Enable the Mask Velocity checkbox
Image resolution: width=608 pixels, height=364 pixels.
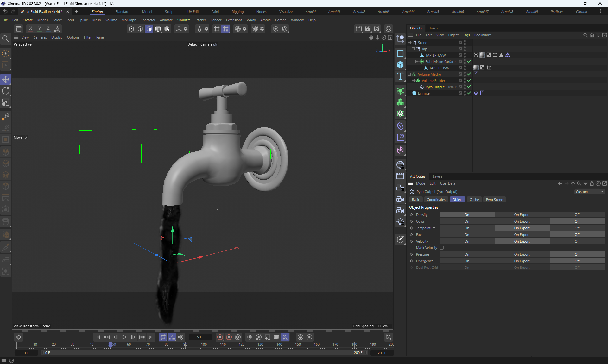click(x=442, y=248)
